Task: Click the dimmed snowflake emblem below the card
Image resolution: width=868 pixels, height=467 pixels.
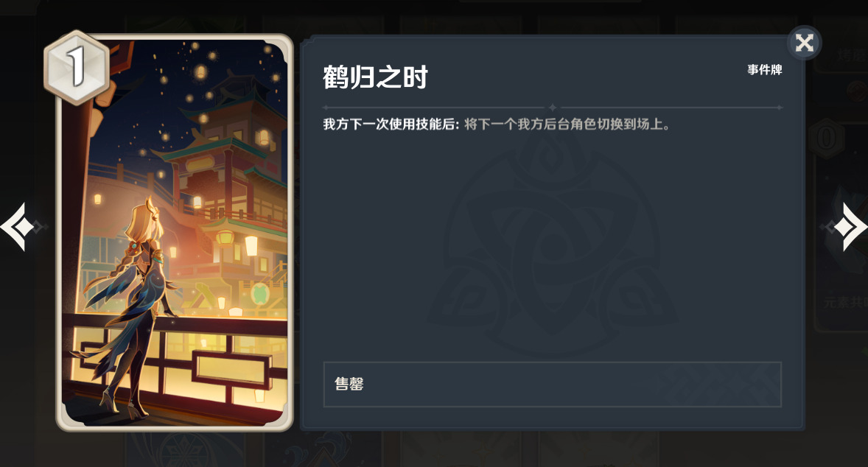Action: tap(183, 451)
